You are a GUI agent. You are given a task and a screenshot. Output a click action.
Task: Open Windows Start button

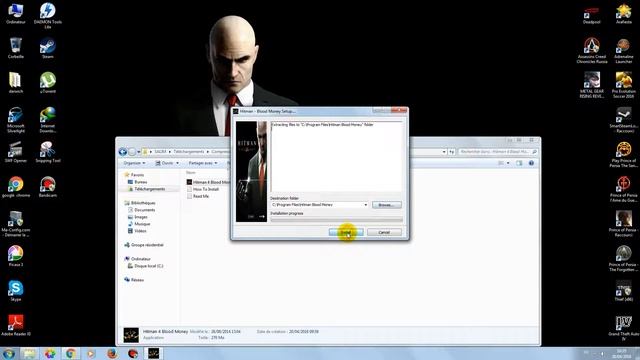(x=9, y=353)
